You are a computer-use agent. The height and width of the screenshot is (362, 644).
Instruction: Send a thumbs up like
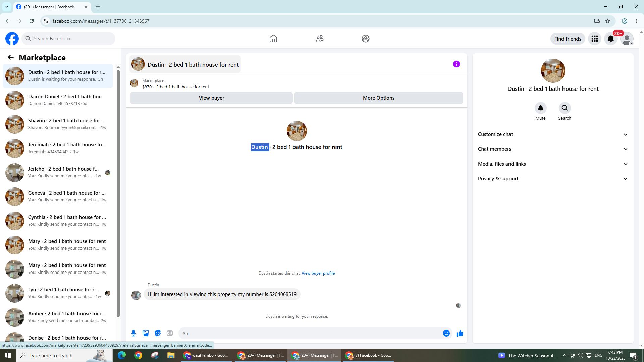tap(460, 333)
